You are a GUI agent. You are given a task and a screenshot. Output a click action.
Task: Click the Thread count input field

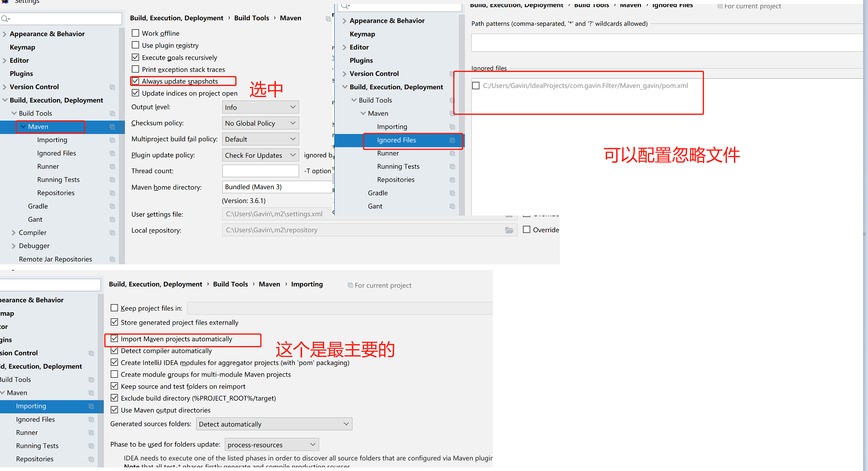point(260,171)
